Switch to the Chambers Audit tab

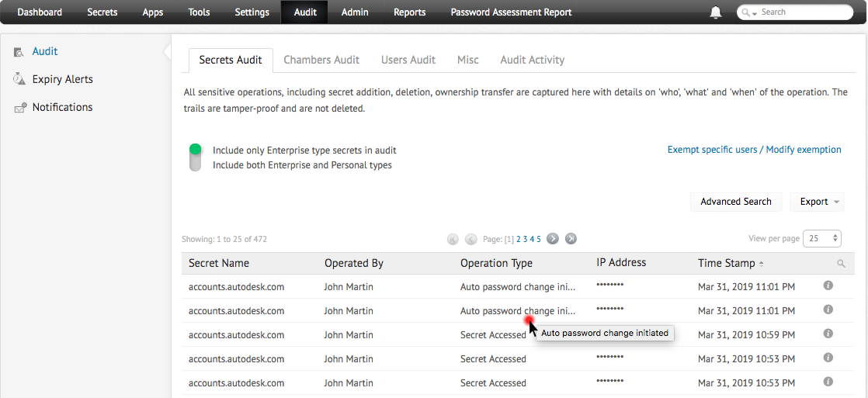tap(321, 60)
